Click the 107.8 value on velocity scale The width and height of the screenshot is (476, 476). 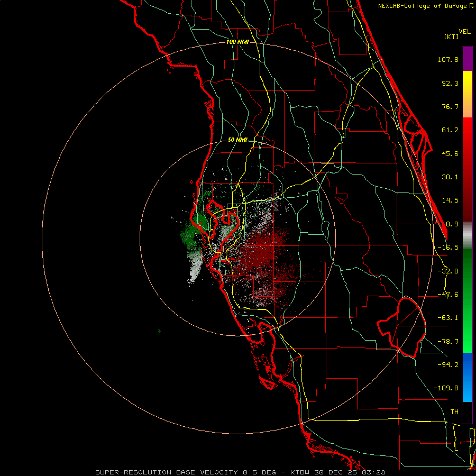click(448, 59)
